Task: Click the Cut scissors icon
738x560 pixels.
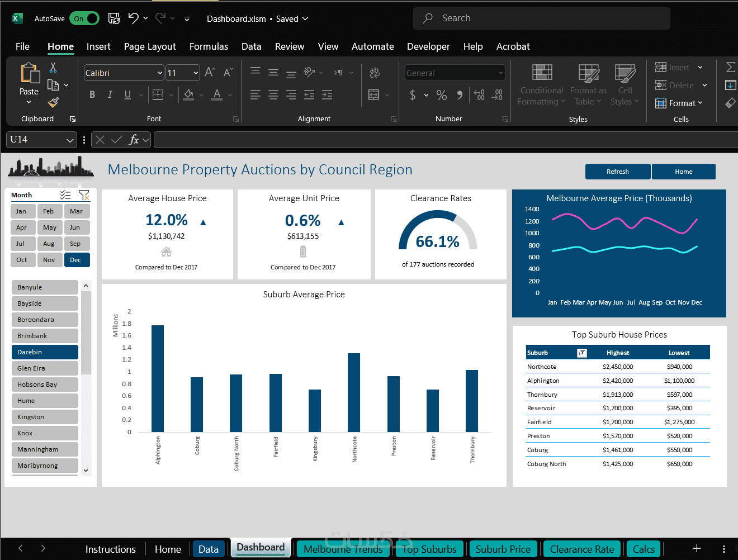Action: coord(53,68)
